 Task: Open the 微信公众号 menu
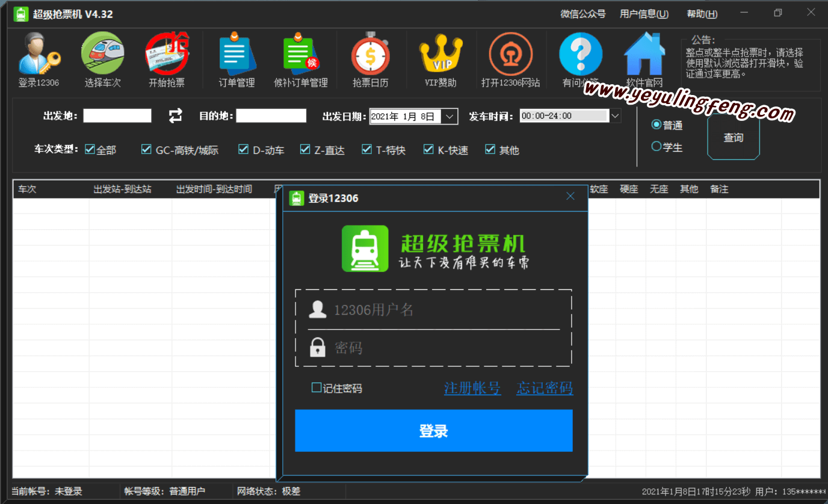point(583,14)
